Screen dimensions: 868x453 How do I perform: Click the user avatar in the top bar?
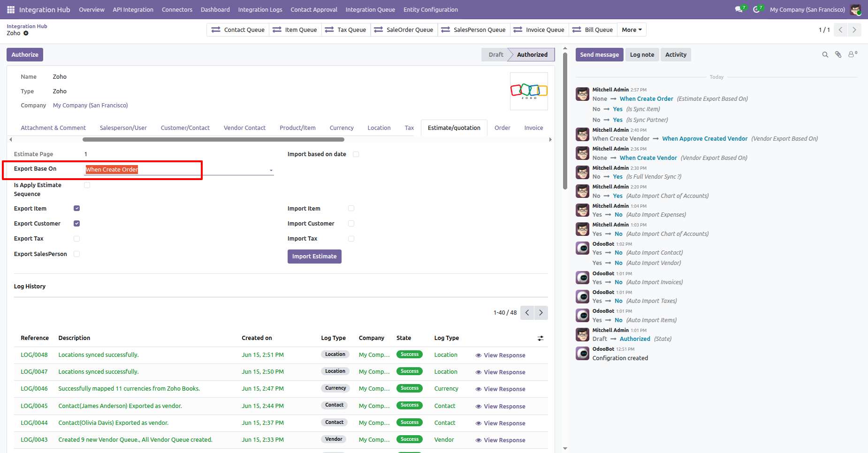point(855,9)
